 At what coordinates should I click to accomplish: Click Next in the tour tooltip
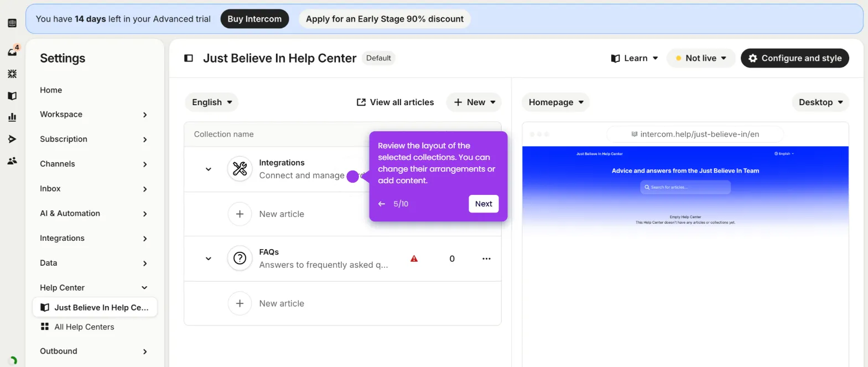[x=484, y=204]
